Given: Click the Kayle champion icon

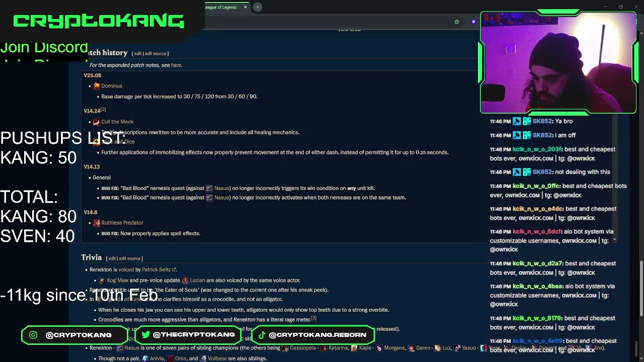Looking at the screenshot, I should coord(354,348).
